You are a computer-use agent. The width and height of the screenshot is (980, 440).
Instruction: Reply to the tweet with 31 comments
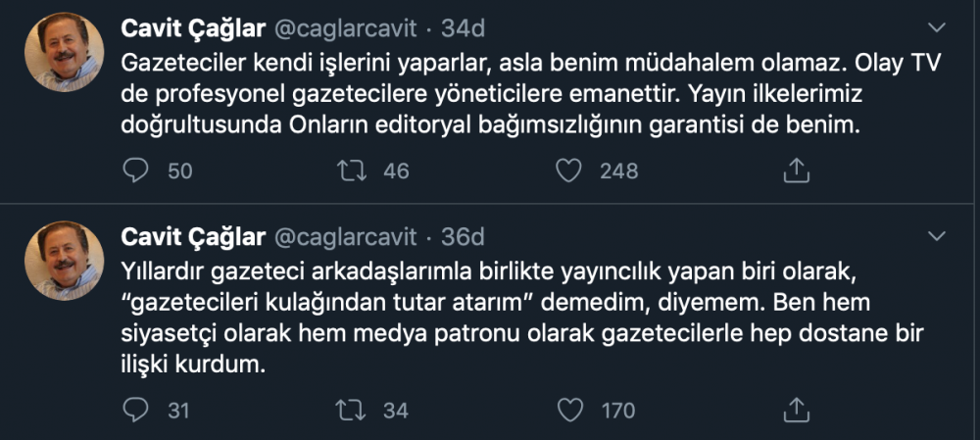pyautogui.click(x=135, y=410)
